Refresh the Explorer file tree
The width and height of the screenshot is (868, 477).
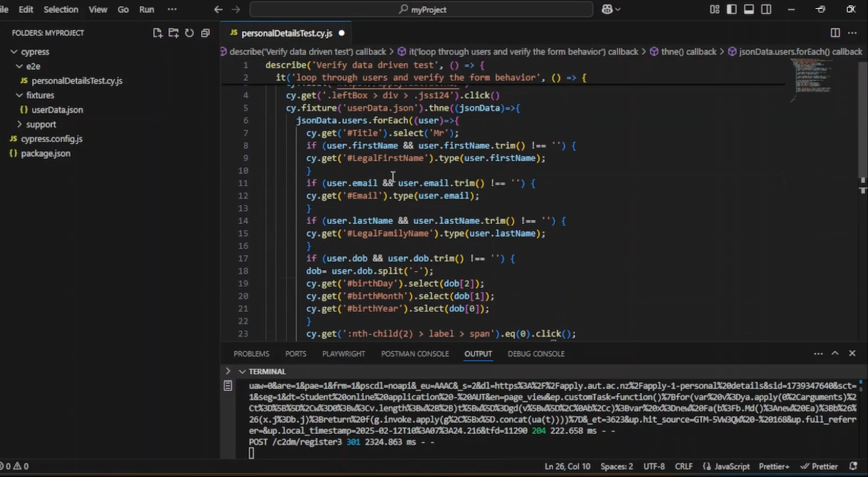[x=189, y=33]
